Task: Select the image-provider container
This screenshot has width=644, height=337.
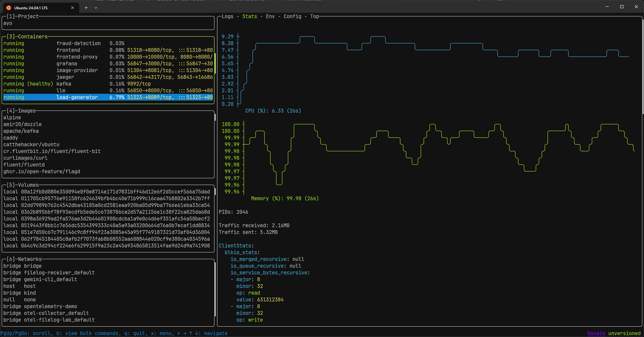Action: click(107, 70)
